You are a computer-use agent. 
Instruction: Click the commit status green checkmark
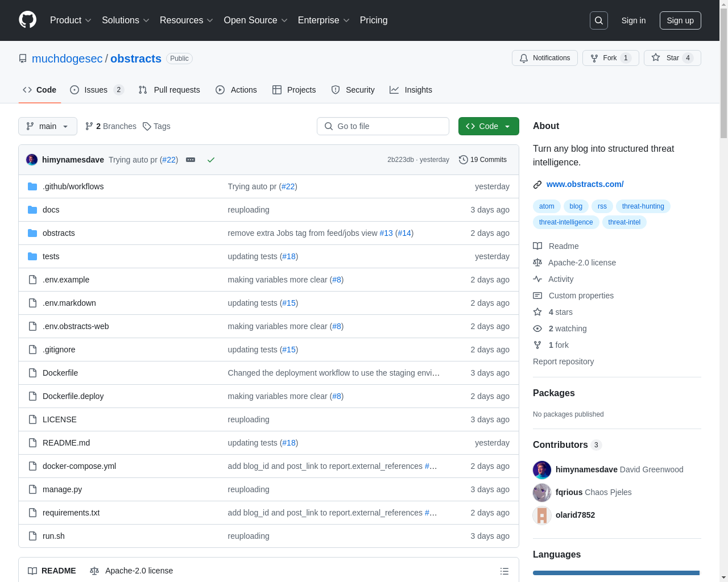point(211,160)
